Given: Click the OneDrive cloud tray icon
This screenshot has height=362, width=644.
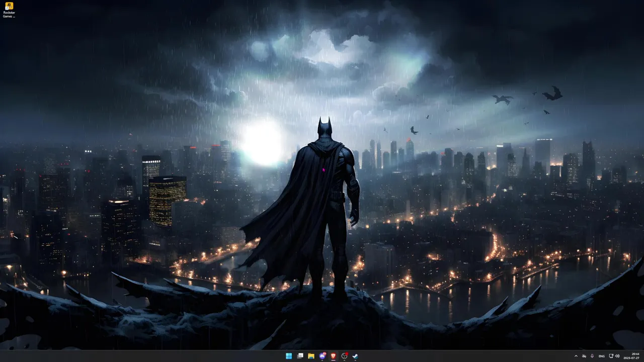Looking at the screenshot, I should coord(584,356).
